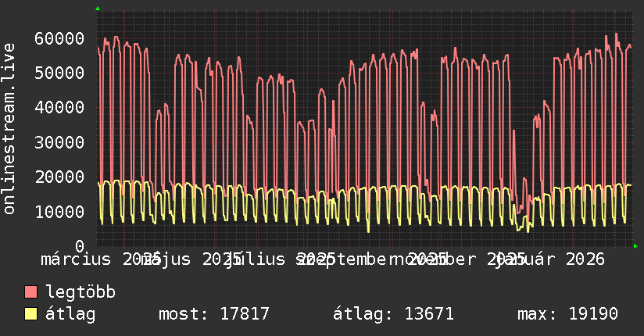Select the legtöbb legend label

click(x=80, y=292)
